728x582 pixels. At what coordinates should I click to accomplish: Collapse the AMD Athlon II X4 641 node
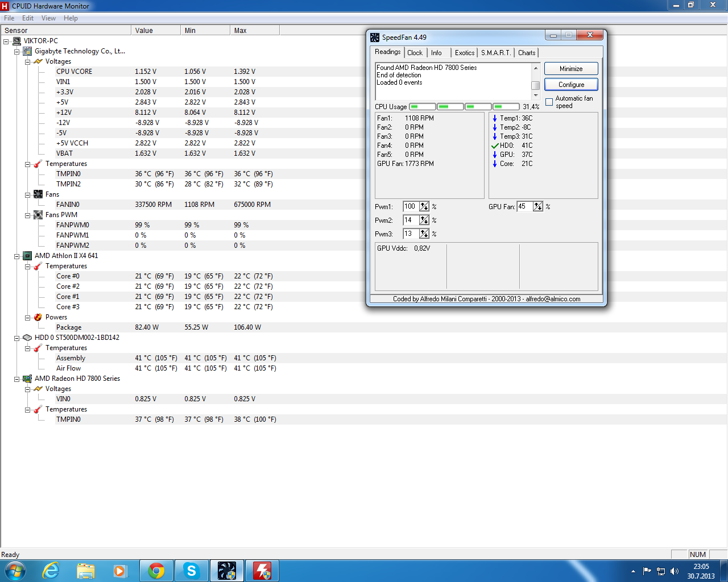coord(17,256)
